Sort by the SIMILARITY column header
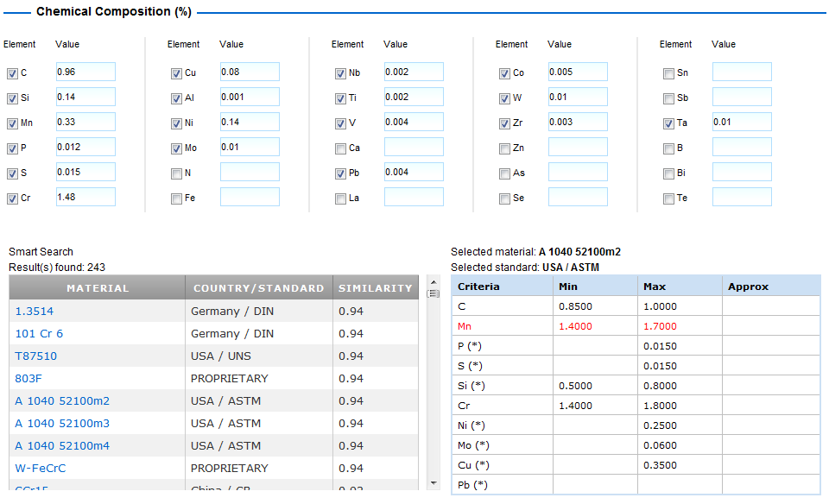829x504 pixels. pos(375,288)
